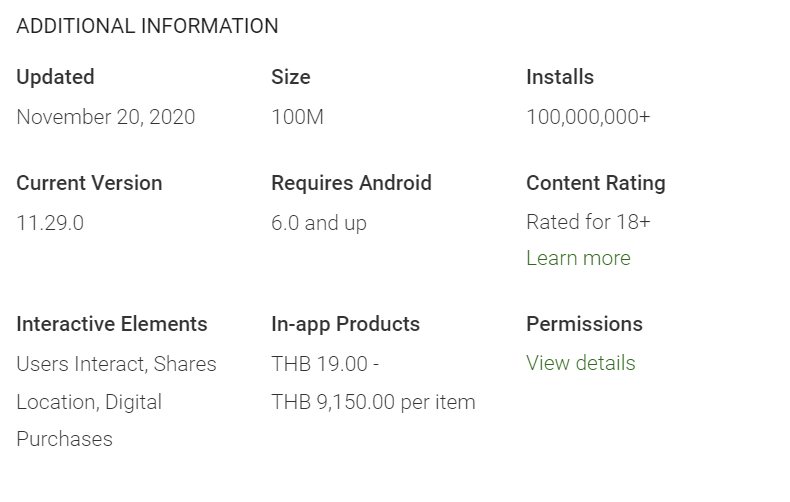Click the 100,000,000+ installs value
Screen dimensions: 790x502
pyautogui.click(x=588, y=117)
